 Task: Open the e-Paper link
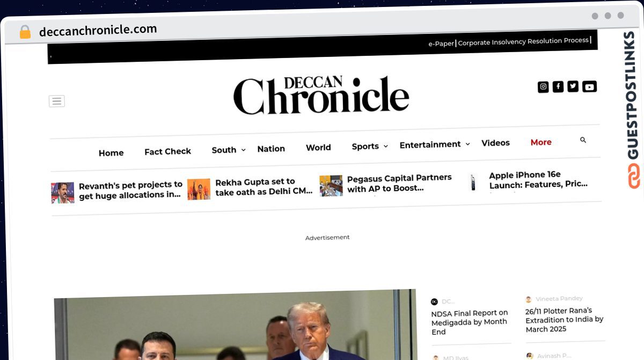441,44
